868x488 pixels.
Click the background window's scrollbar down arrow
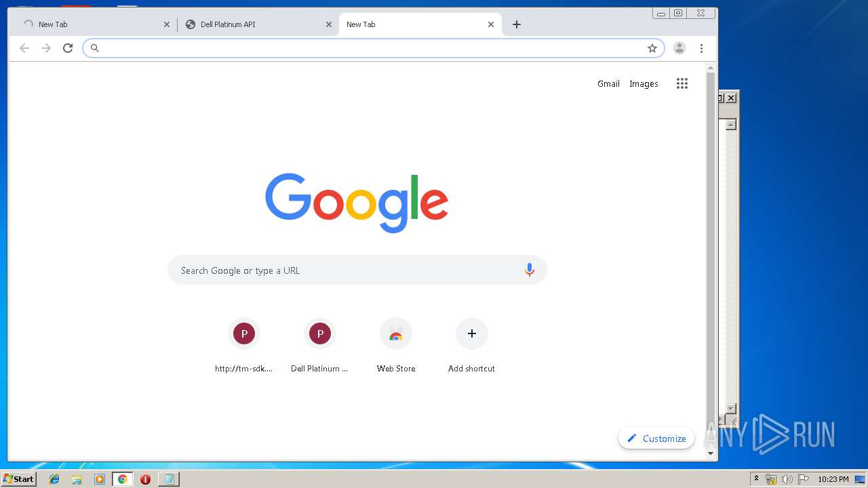(731, 408)
